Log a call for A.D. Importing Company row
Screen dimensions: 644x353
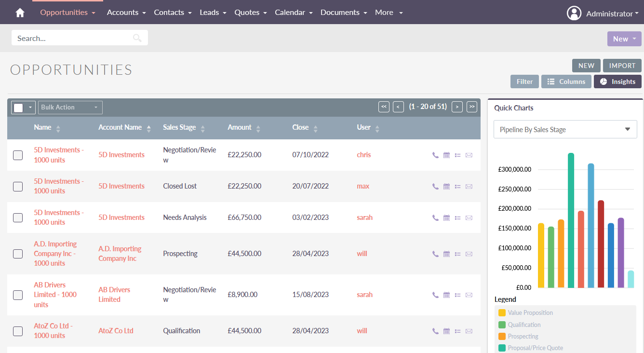(435, 254)
